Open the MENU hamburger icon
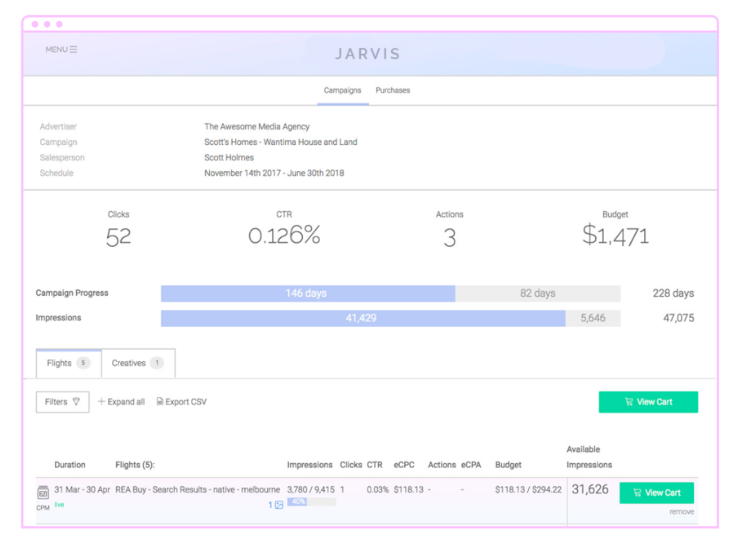 tap(73, 49)
